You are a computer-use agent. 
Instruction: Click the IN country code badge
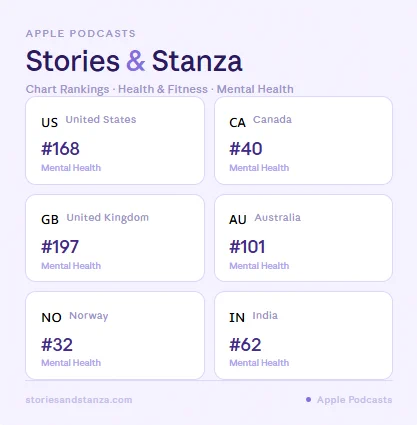coord(237,318)
